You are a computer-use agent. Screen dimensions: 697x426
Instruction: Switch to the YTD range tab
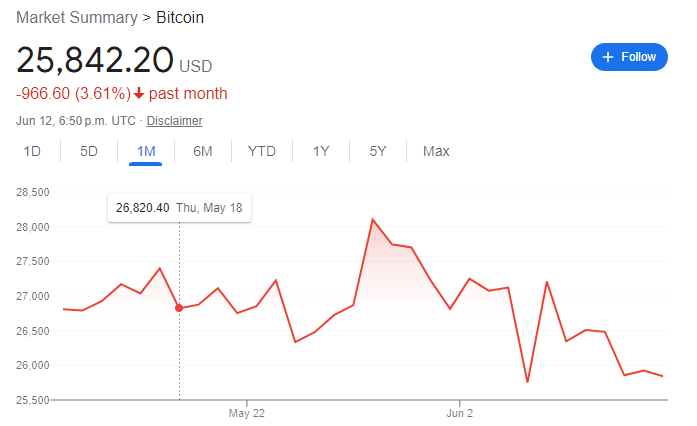click(262, 151)
